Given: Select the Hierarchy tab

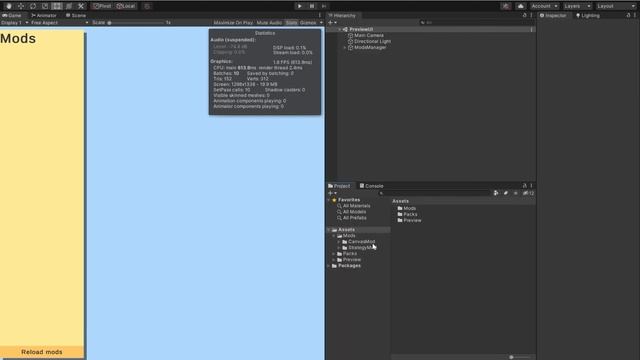Looking at the screenshot, I should point(342,16).
